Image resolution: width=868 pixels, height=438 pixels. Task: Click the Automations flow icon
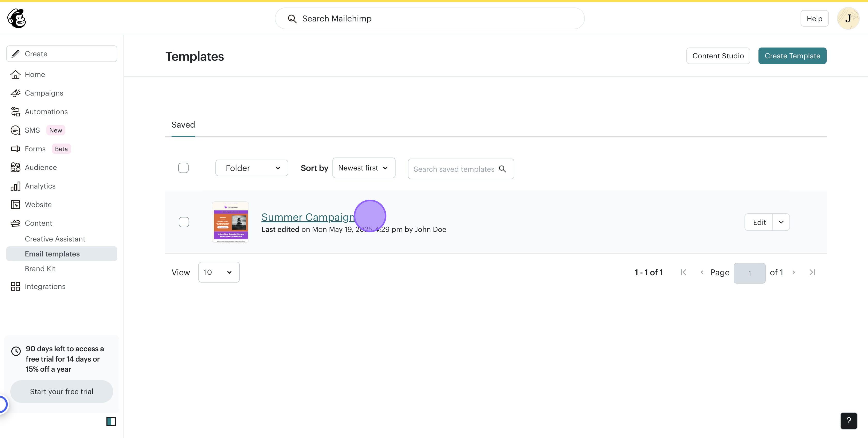(15, 112)
